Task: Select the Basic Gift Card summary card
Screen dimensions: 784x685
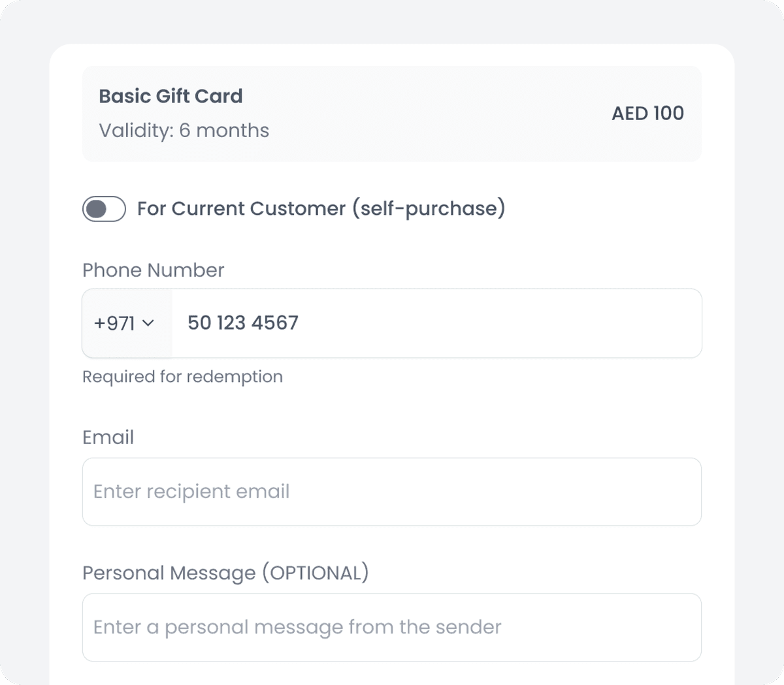Action: pos(391,112)
